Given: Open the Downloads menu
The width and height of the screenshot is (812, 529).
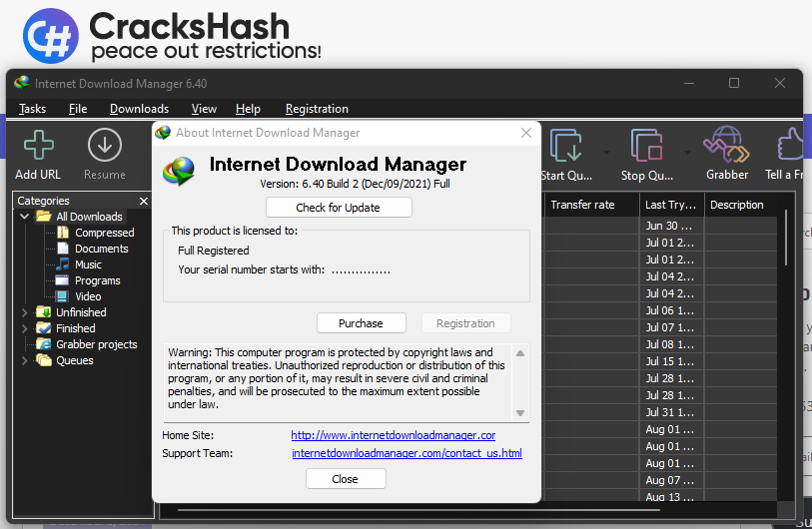Looking at the screenshot, I should pyautogui.click(x=139, y=109).
